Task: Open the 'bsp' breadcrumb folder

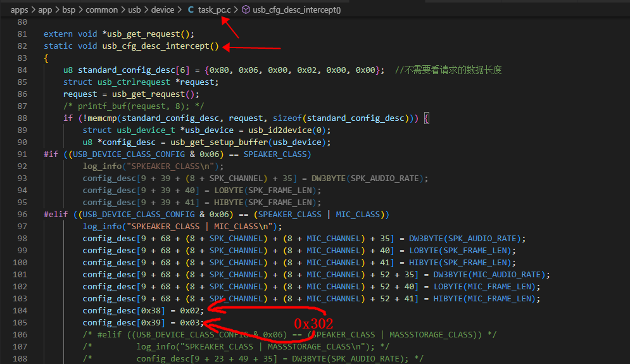Action: click(x=69, y=9)
